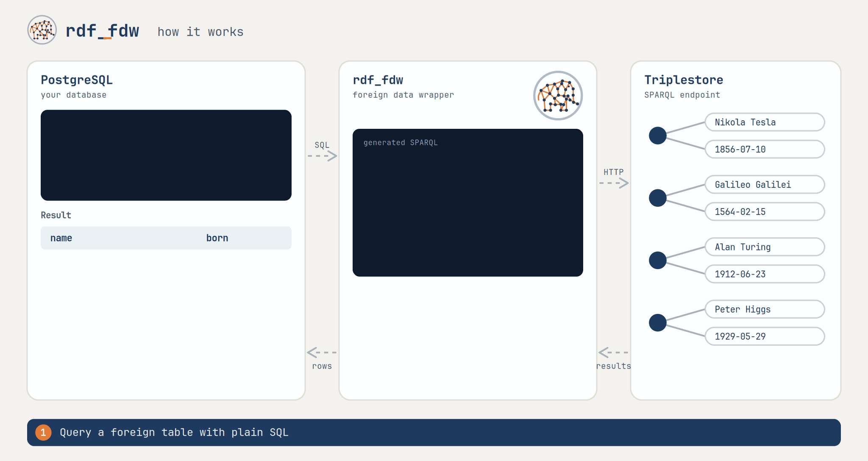Viewport: 868px width, 461px height.
Task: Click the 1564-02-15 date pill
Action: tap(765, 211)
